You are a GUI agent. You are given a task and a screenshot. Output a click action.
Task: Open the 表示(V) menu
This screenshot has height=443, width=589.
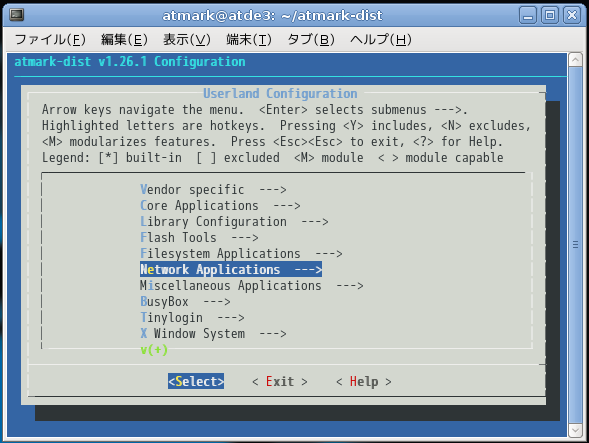tap(187, 39)
